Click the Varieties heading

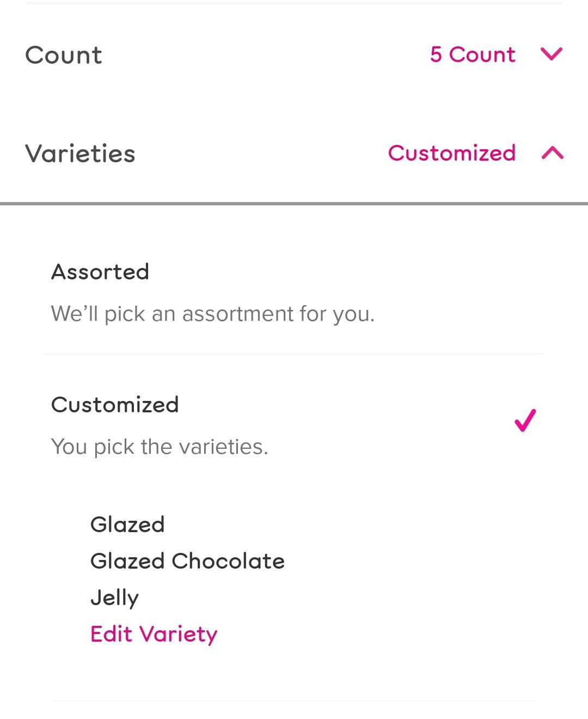(80, 153)
